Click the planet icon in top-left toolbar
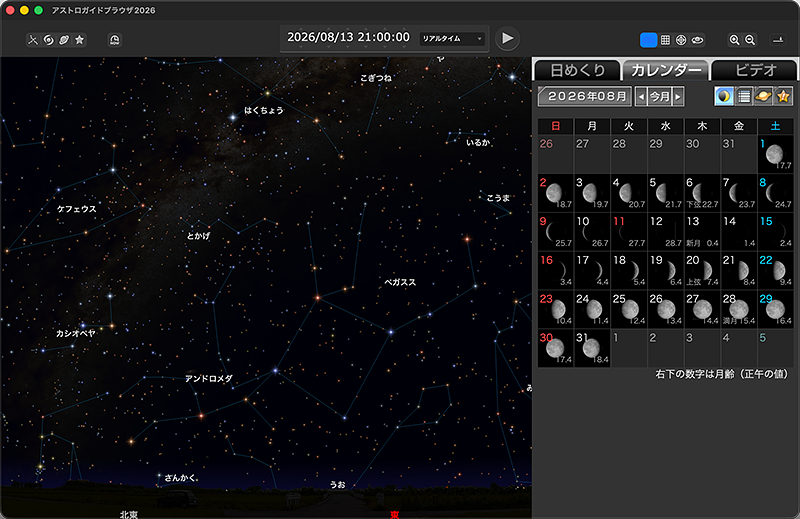The height and width of the screenshot is (519, 800). point(64,40)
